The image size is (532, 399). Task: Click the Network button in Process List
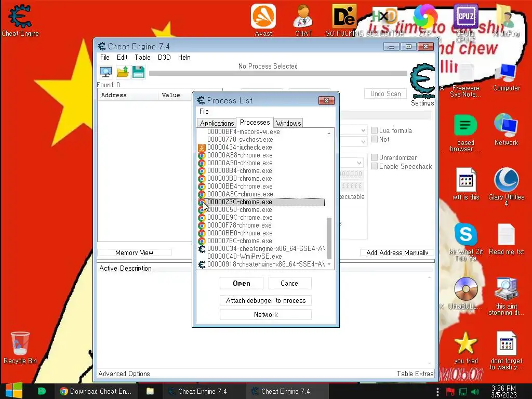pyautogui.click(x=265, y=314)
